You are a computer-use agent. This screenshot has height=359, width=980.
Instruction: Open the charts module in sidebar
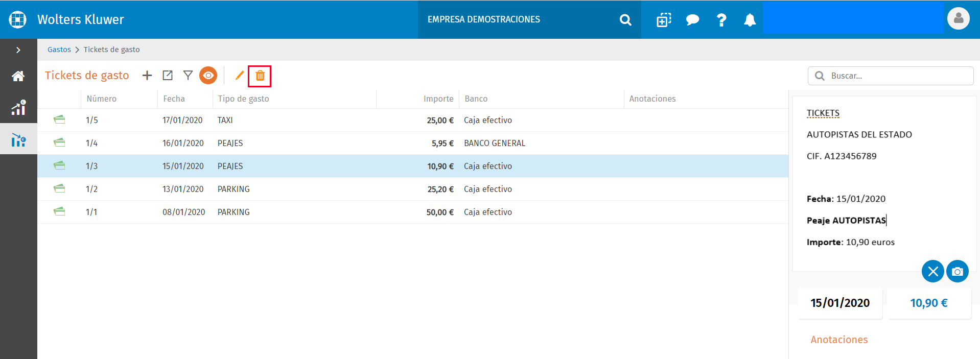[x=18, y=107]
